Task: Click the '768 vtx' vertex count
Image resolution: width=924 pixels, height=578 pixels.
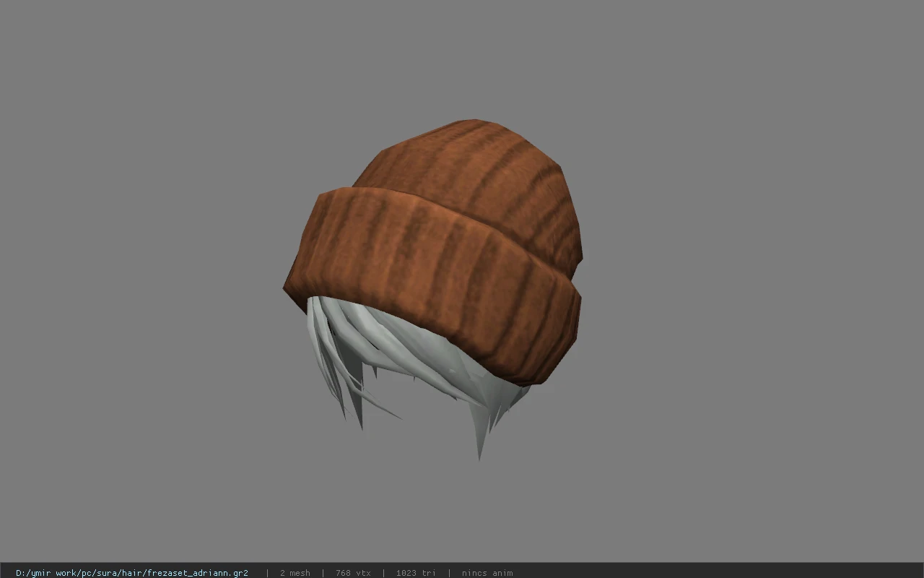Action: point(353,573)
